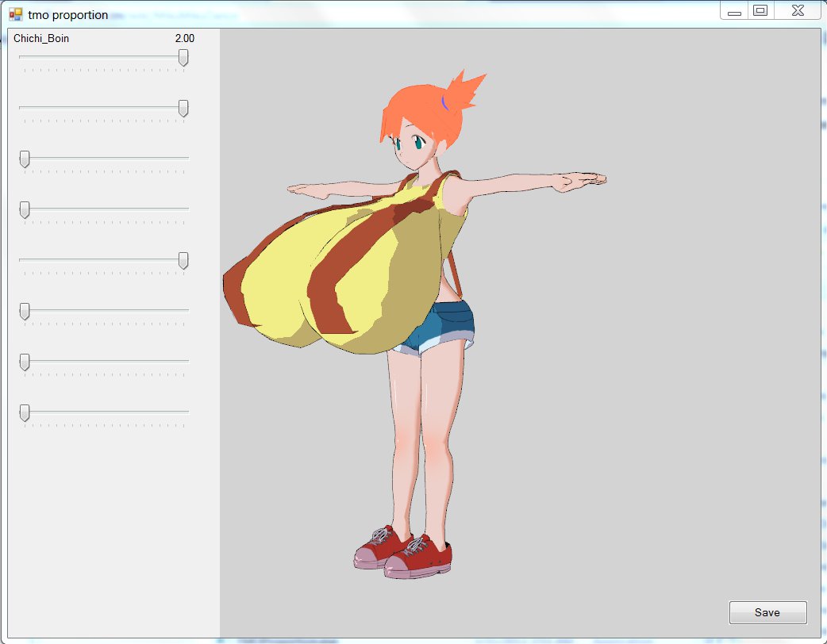Viewport: 827px width, 644px height.
Task: Click the middle of the Chichi_Boin slider track
Action: click(x=104, y=57)
